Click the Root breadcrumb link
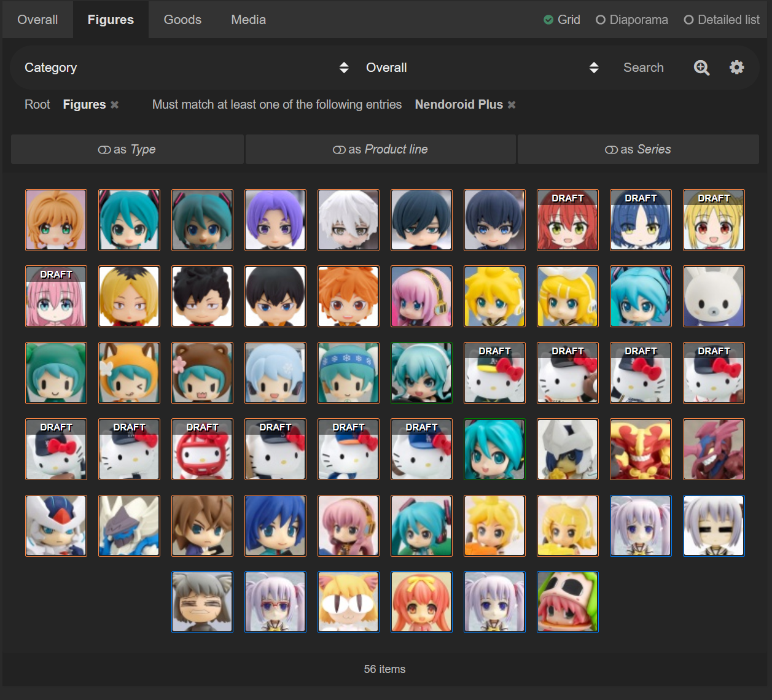The height and width of the screenshot is (700, 772). (37, 104)
